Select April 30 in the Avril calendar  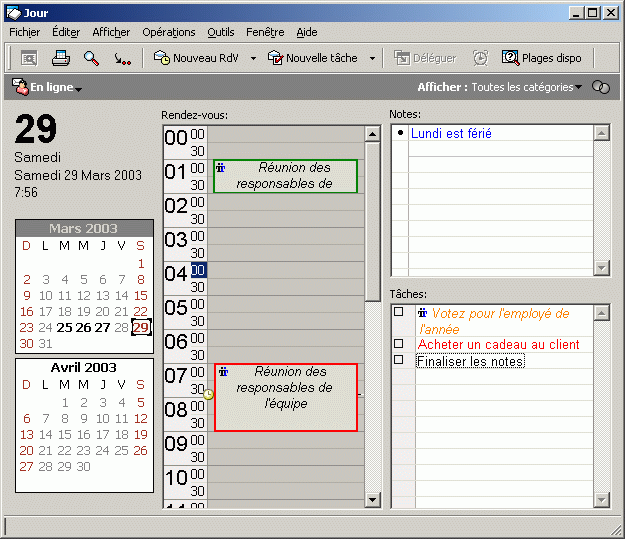tap(83, 466)
